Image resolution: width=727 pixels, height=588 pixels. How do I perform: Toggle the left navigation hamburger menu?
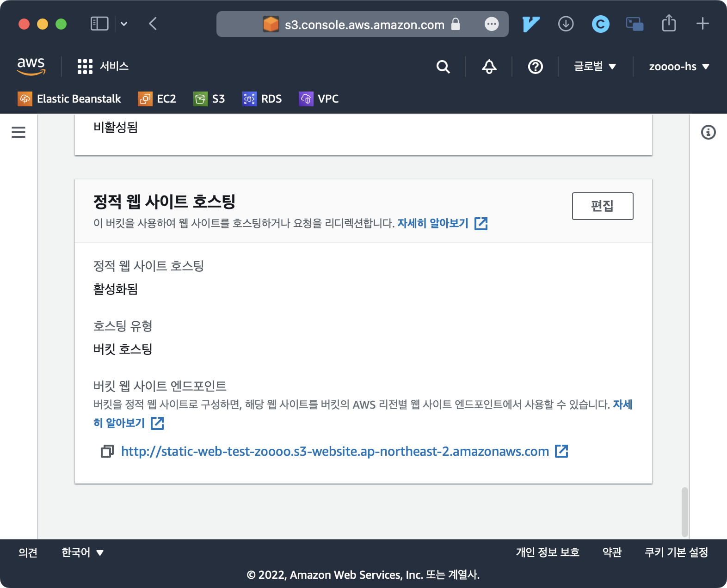click(18, 132)
